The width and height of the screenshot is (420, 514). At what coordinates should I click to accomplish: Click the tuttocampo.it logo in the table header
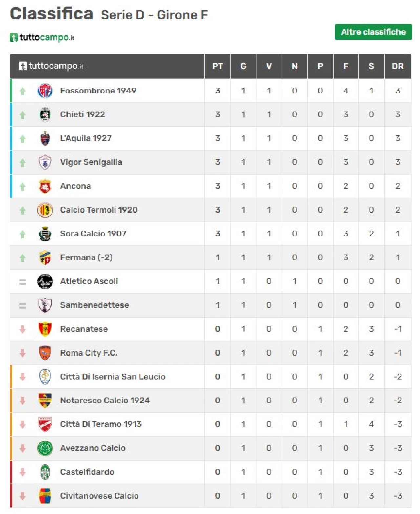51,66
